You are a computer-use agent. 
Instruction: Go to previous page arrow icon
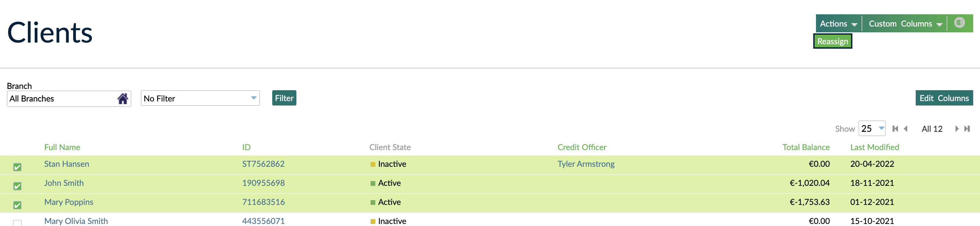(x=906, y=129)
